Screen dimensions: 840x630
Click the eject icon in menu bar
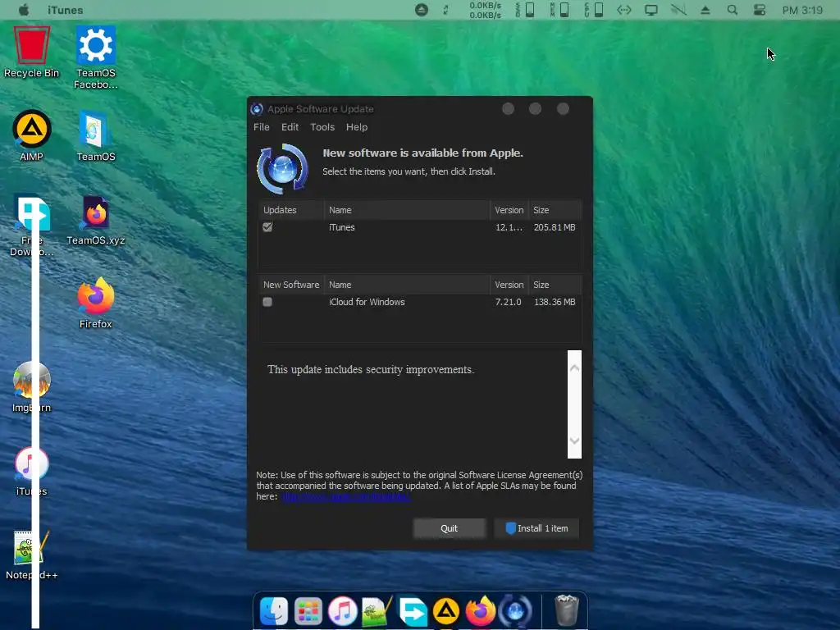pos(705,10)
